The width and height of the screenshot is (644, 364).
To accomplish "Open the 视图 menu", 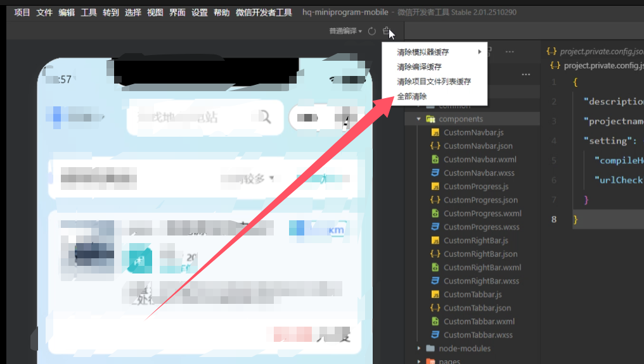I will coord(155,12).
